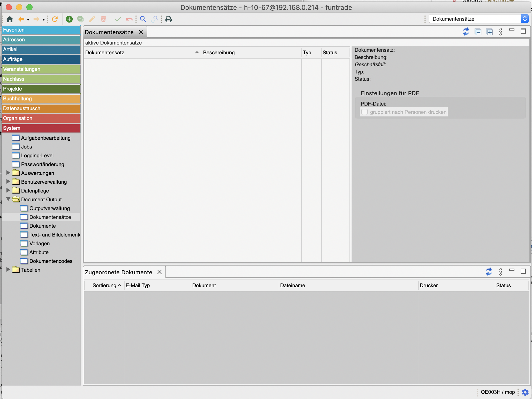Toggle 'gruppiert nach Personen drucken' checkbox
Viewport: 532px width, 399px height.
(x=364, y=112)
